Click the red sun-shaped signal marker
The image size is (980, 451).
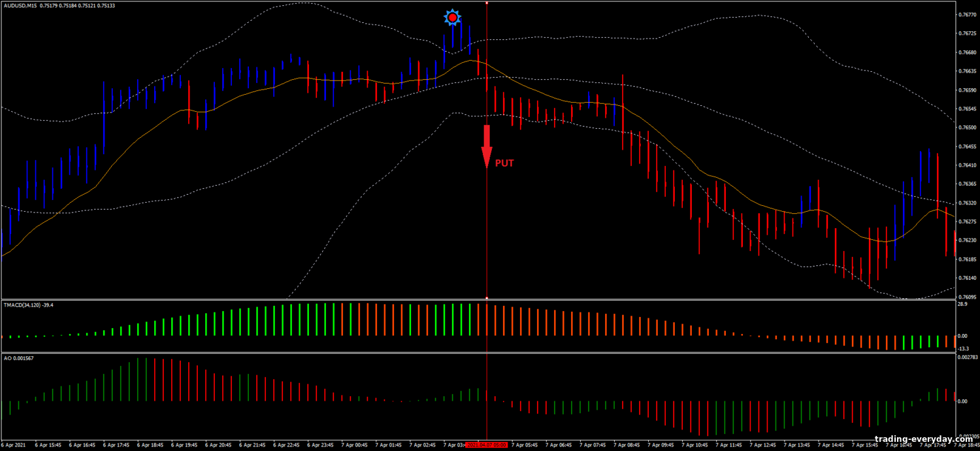(451, 18)
